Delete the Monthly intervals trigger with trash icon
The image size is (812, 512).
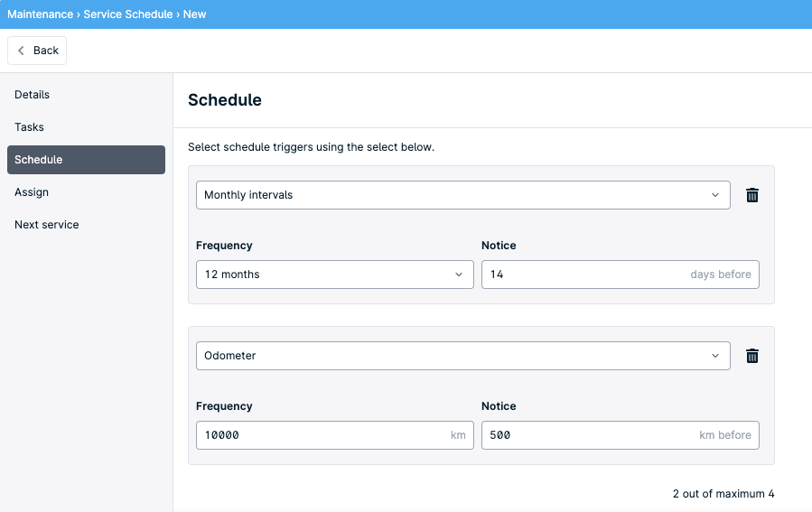point(751,195)
